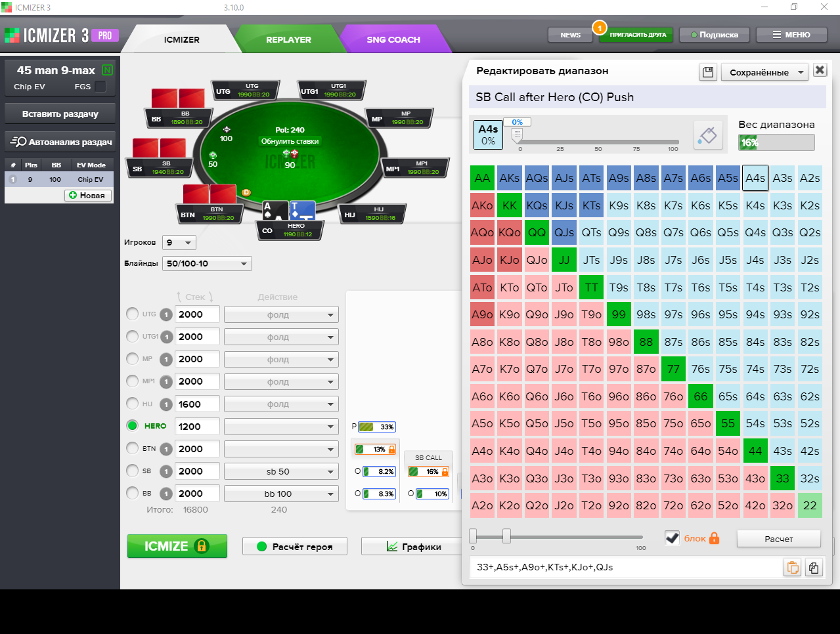Click the number badge next to UTG stack

166,315
